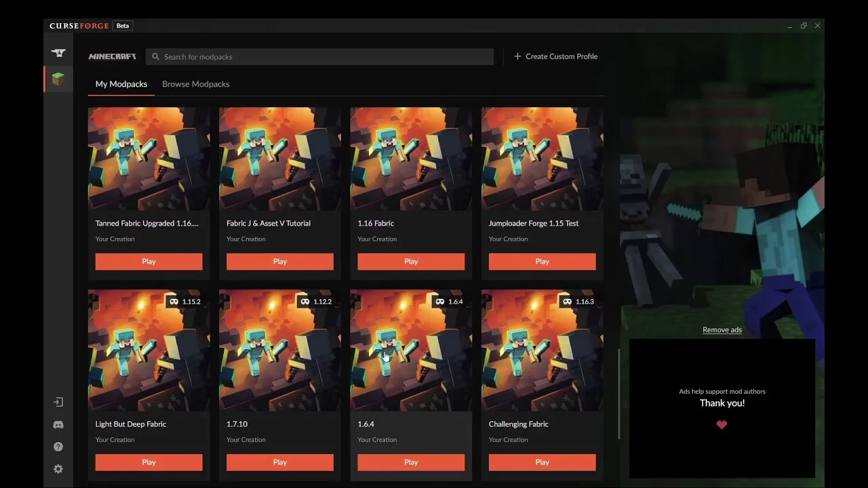Click the CurseForge logo in the title bar
868x488 pixels.
click(79, 26)
